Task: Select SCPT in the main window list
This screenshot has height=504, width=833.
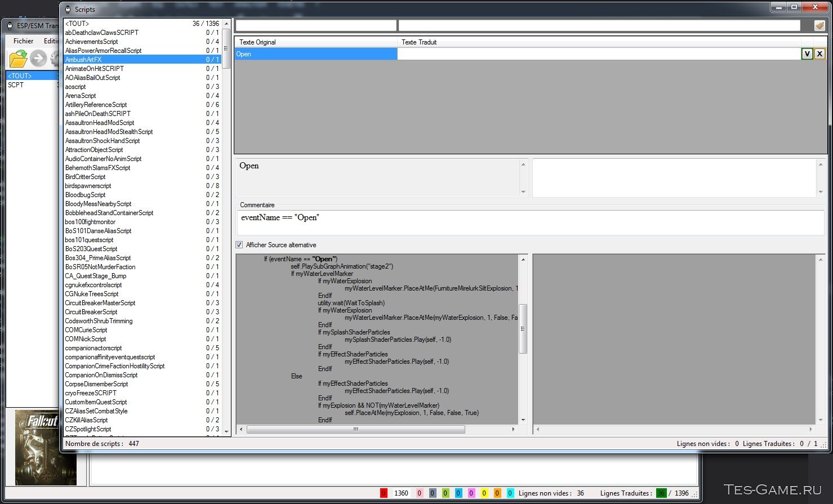Action: (x=16, y=85)
